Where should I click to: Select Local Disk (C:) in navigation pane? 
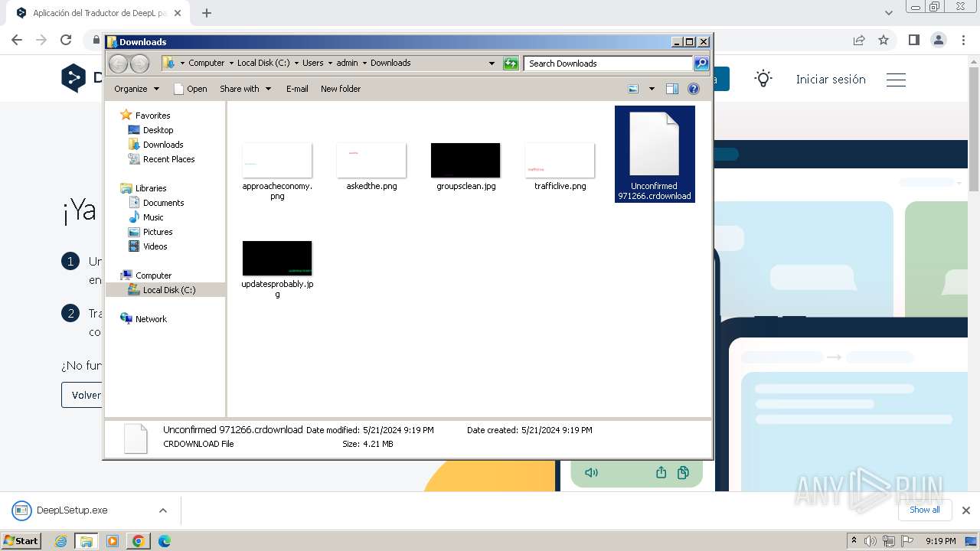[x=165, y=290]
